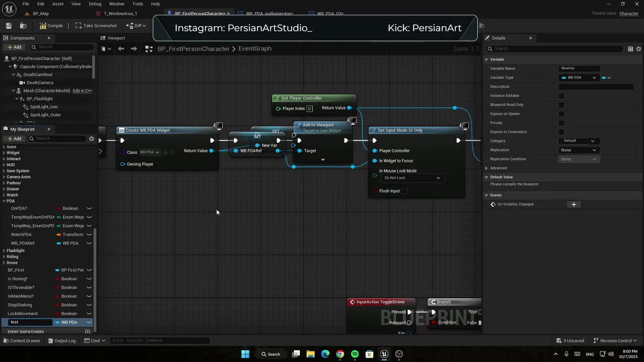This screenshot has width=644, height=362.
Task: Browse to asset in Content Browser
Action: [x=23, y=26]
